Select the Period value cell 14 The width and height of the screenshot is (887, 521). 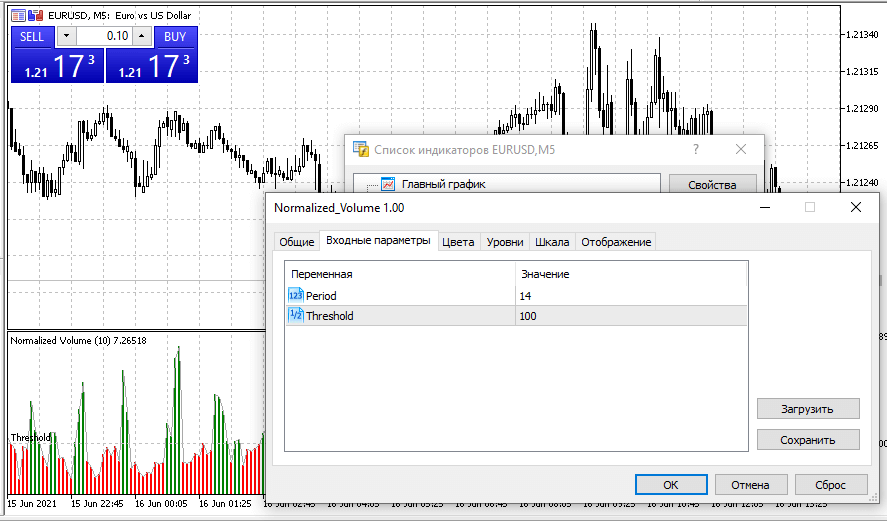630,296
